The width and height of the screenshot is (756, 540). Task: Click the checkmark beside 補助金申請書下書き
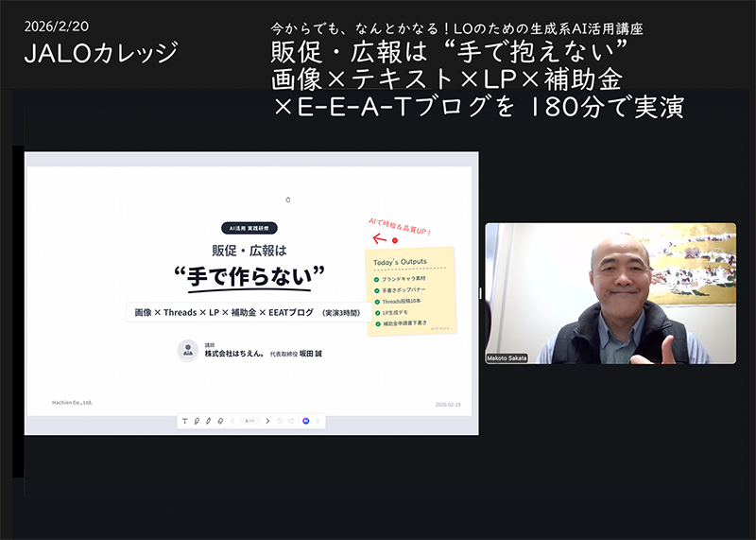(x=377, y=322)
